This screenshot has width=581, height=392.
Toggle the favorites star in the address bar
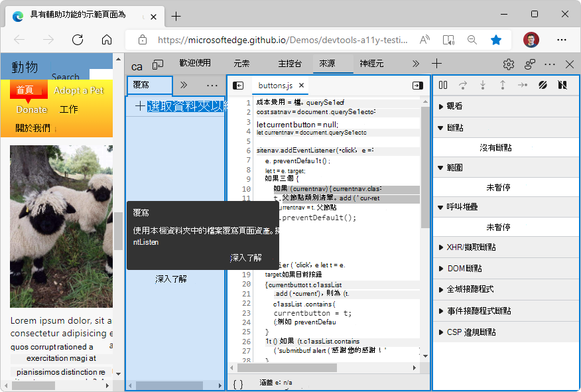pyautogui.click(x=496, y=40)
